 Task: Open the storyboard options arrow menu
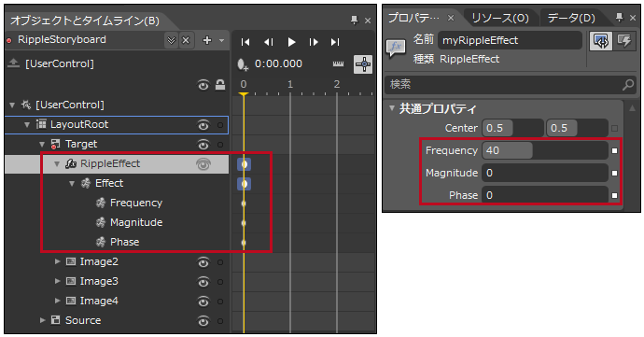click(x=222, y=40)
